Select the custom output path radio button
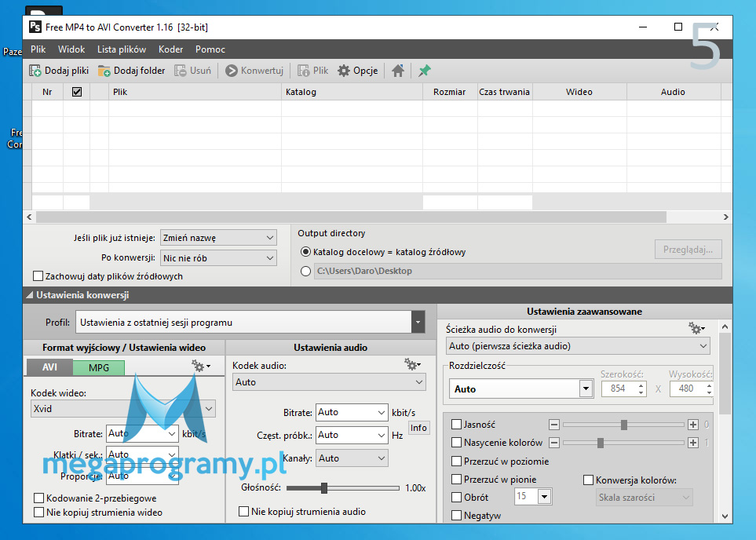Image resolution: width=756 pixels, height=540 pixels. (x=305, y=271)
